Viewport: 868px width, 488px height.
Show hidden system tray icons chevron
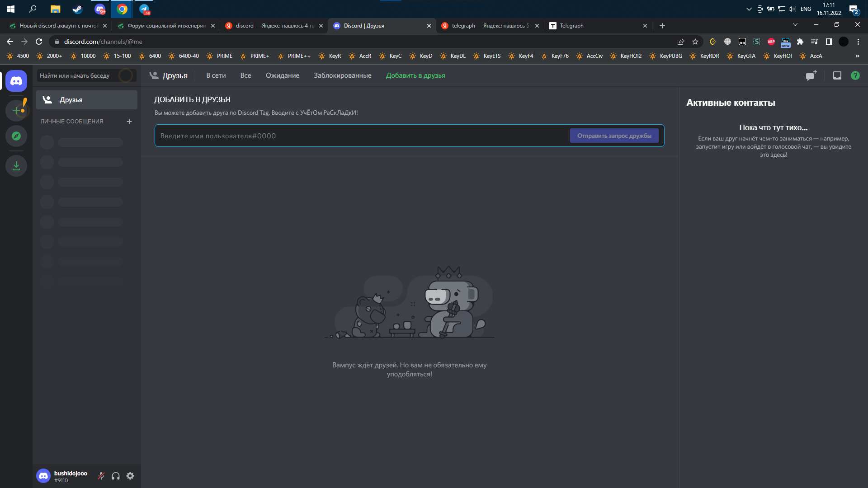pos(749,9)
